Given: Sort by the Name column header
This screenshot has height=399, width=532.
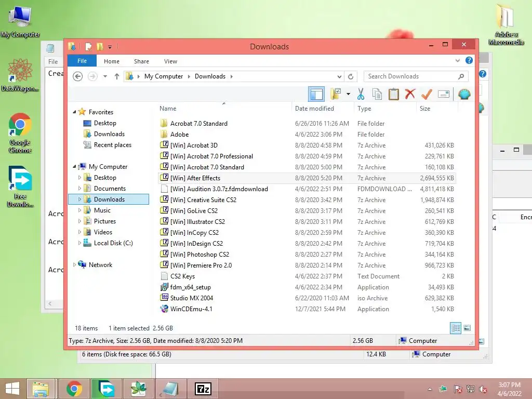Looking at the screenshot, I should tap(224, 108).
